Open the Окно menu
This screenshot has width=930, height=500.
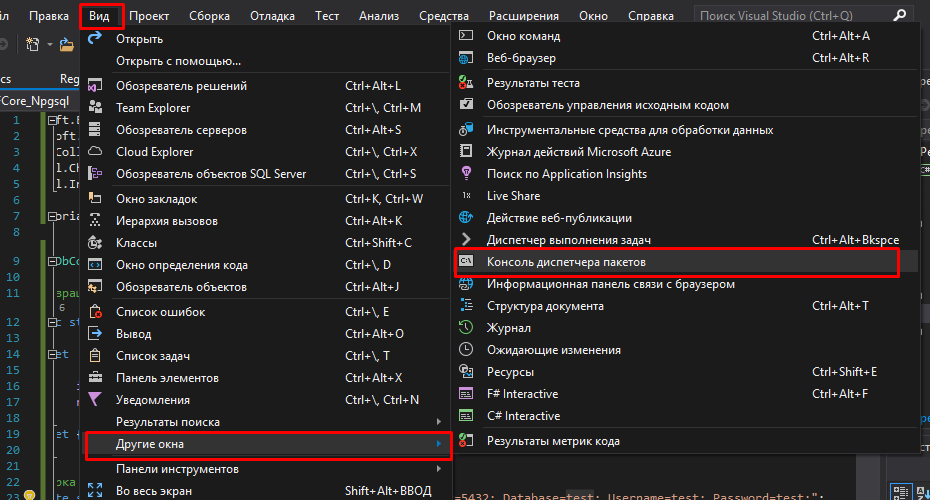tap(593, 16)
